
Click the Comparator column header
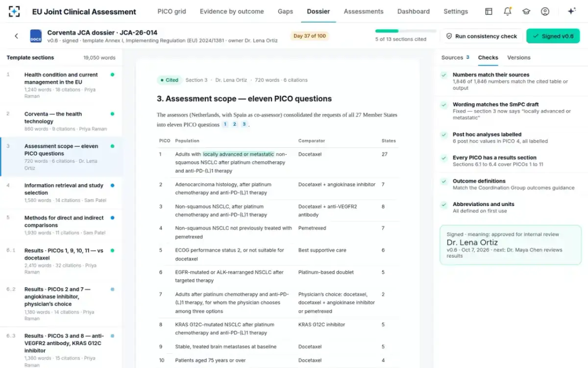coord(312,141)
